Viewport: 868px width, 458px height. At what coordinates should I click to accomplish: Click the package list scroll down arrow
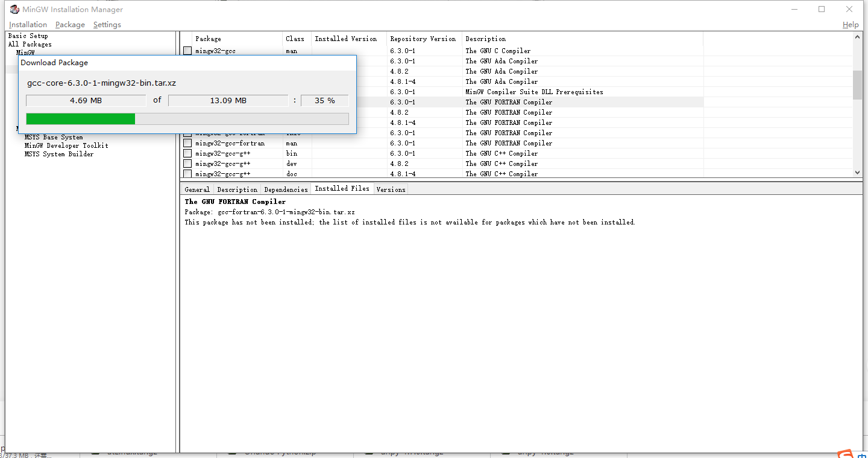point(858,173)
